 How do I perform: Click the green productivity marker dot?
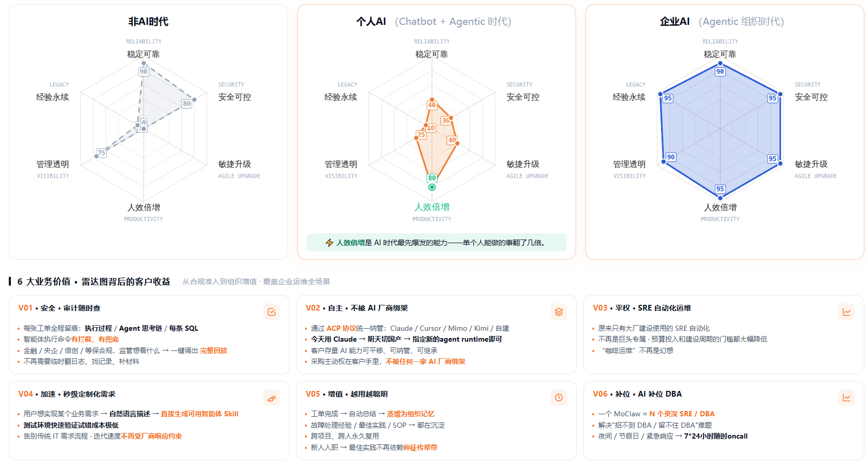(x=432, y=187)
